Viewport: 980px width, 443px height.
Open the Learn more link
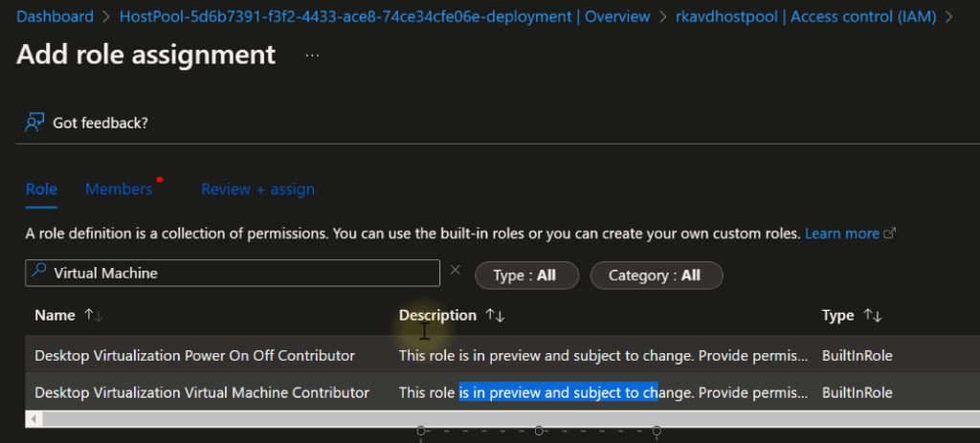point(841,233)
